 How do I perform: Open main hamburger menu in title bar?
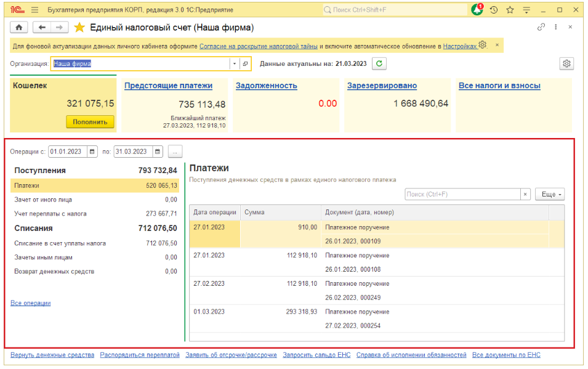[x=34, y=10]
